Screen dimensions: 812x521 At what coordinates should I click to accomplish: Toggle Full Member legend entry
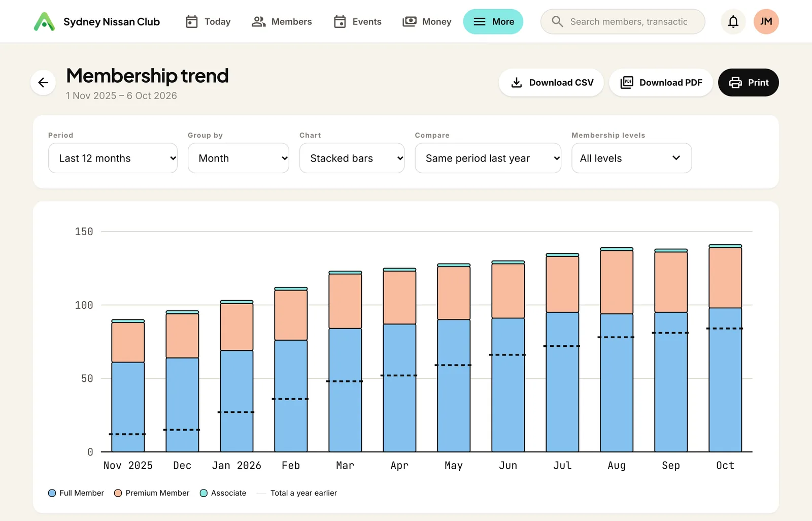point(76,493)
